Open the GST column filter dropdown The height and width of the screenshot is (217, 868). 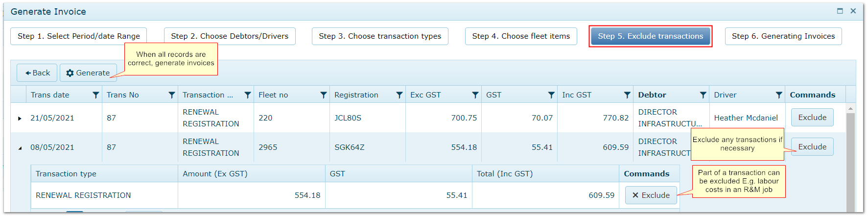tap(551, 95)
